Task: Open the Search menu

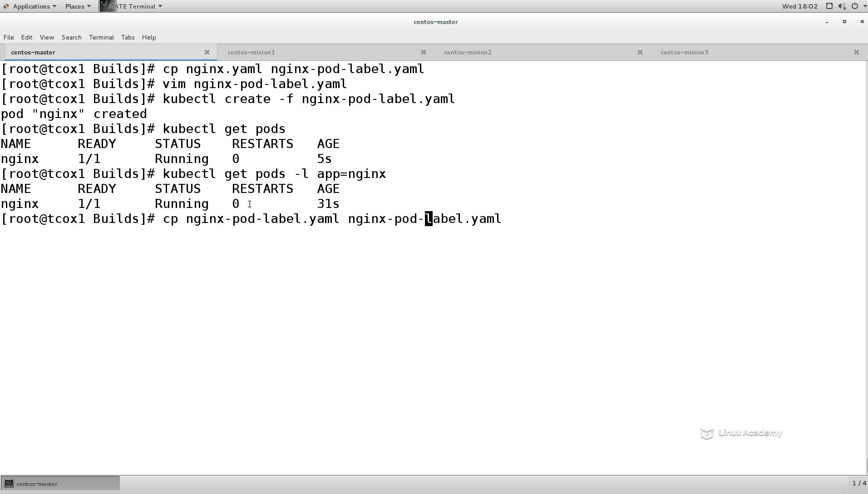Action: (71, 37)
